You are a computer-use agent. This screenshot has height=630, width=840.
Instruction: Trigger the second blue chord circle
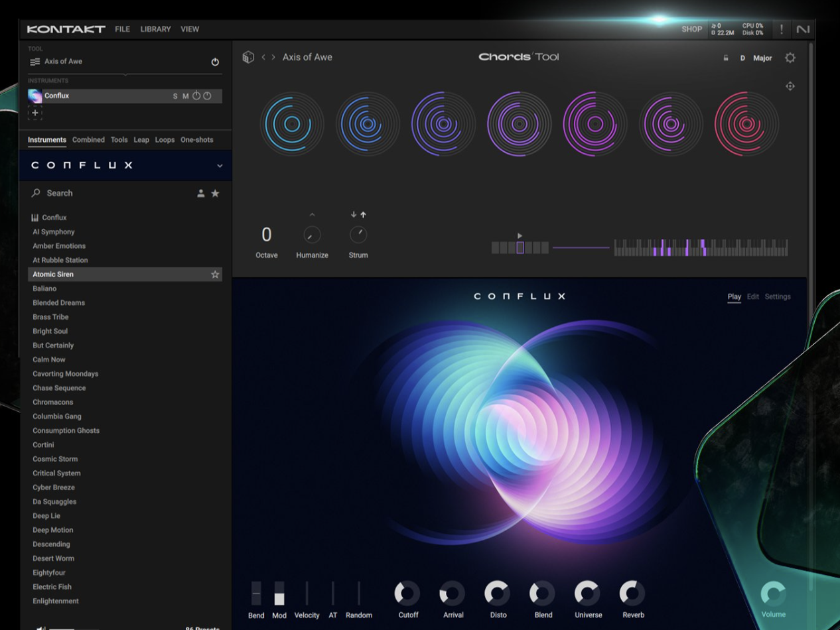[368, 124]
